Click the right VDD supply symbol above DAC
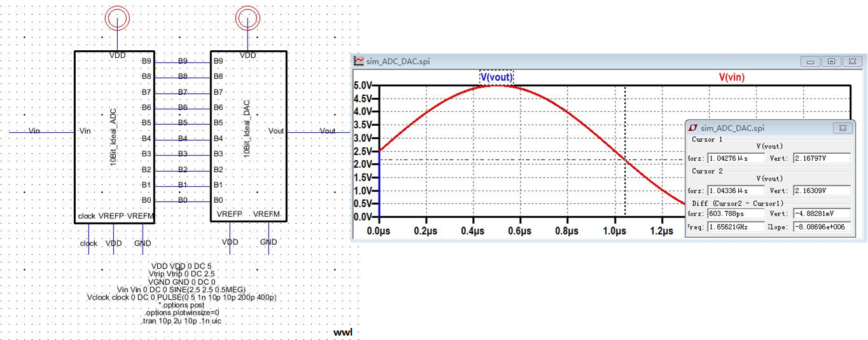This screenshot has width=868, height=340. pos(248,19)
